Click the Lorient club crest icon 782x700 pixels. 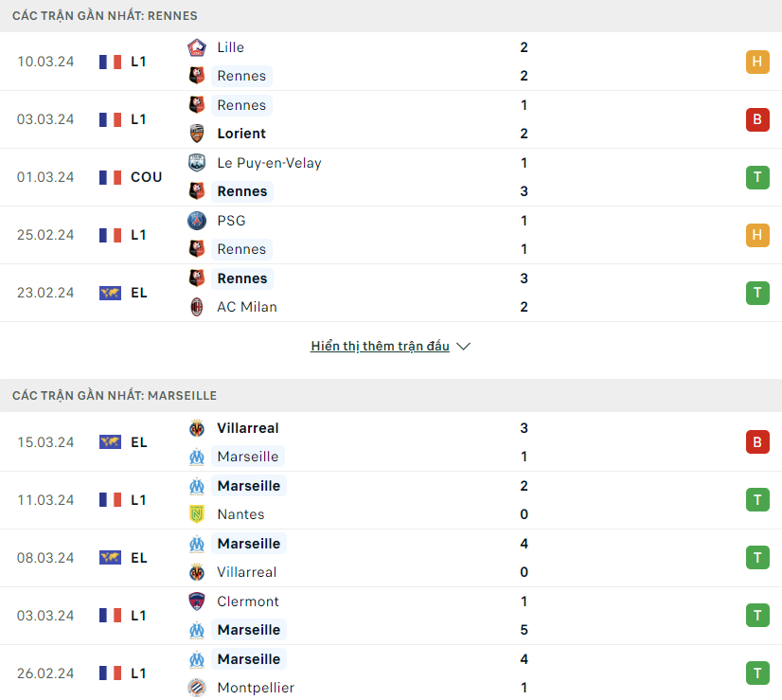pos(197,134)
